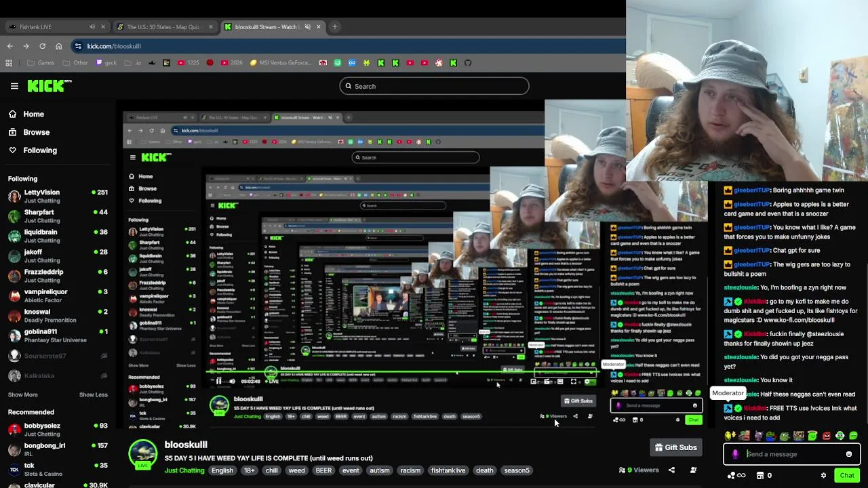This screenshot has height=488, width=868.
Task: Click steezlousie on the 'You know it' message
Action: click(741, 380)
